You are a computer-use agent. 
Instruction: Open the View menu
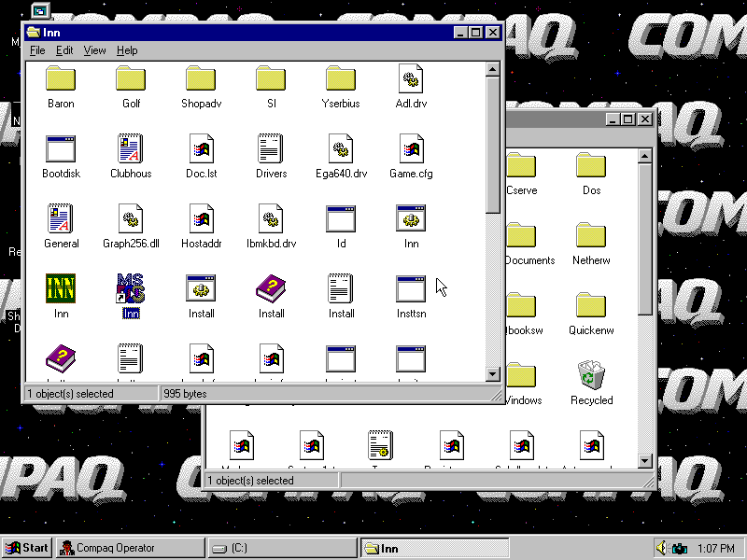94,50
